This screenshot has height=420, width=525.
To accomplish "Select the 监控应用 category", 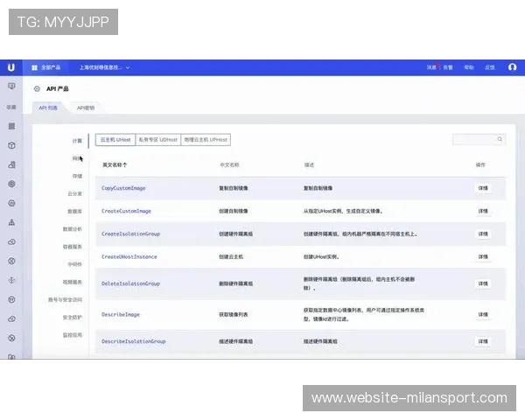I will pyautogui.click(x=73, y=335).
